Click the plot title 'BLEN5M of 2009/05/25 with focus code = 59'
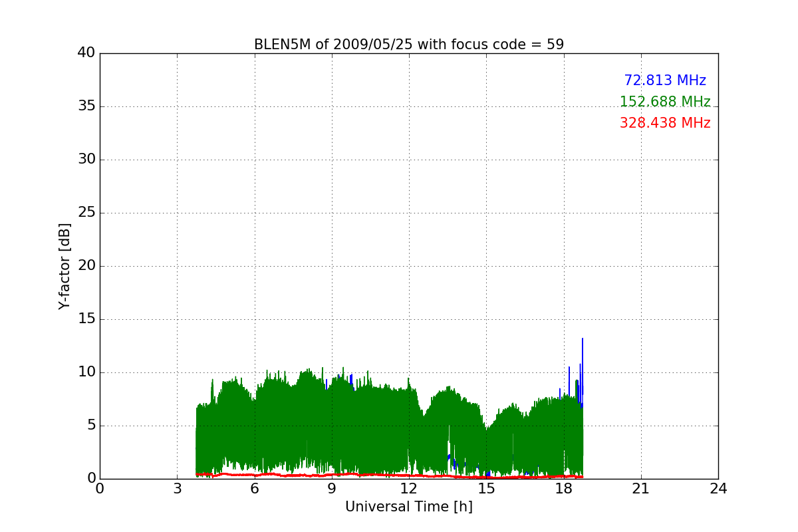The height and width of the screenshot is (532, 798). [x=409, y=45]
